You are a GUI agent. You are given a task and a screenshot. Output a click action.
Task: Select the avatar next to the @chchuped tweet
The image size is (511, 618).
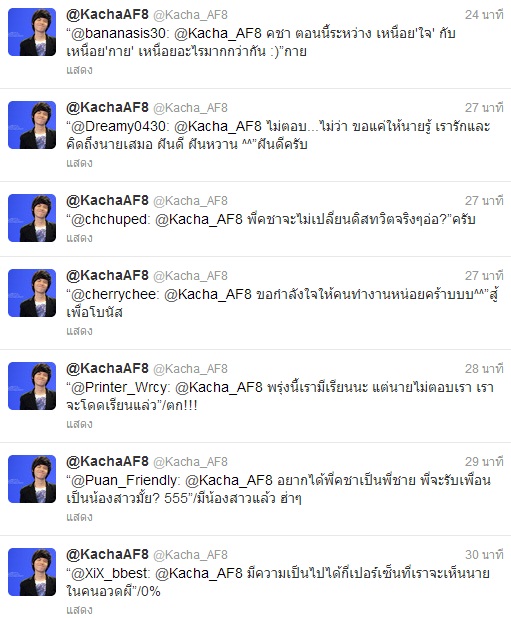(x=32, y=218)
